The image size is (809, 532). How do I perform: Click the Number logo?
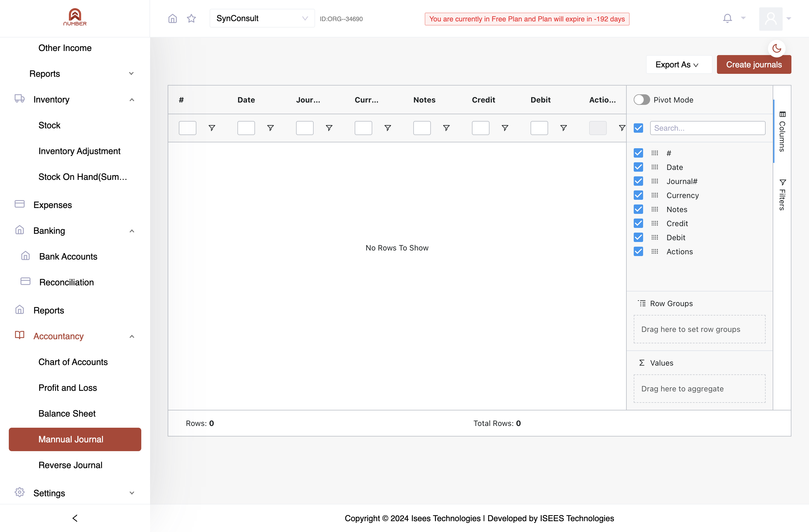pos(75,17)
